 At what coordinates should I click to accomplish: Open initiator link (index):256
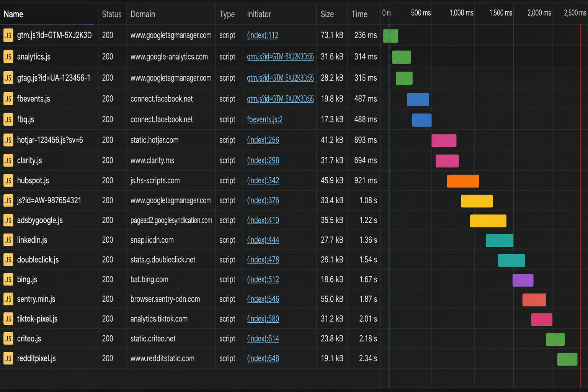coord(263,140)
